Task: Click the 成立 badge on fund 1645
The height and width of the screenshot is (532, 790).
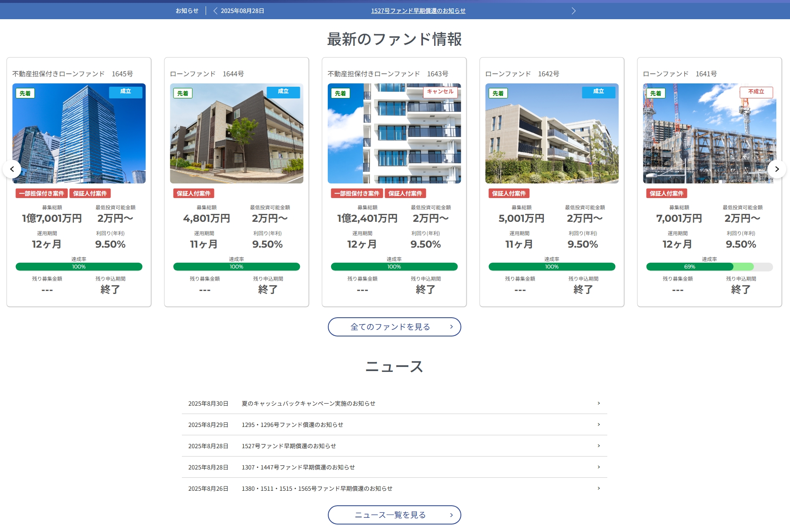Action: tap(126, 92)
